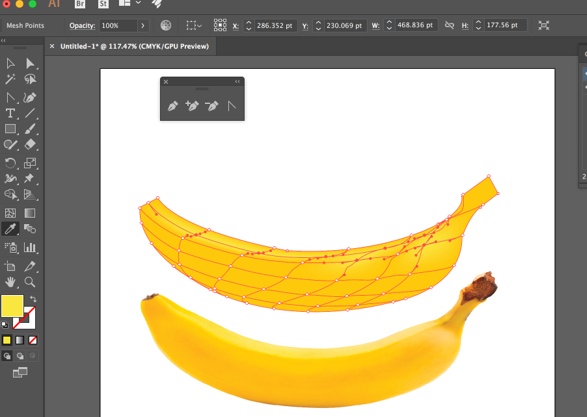Select the Curvature tool in toolbar
Screen dimensions: 587x417
tap(30, 98)
